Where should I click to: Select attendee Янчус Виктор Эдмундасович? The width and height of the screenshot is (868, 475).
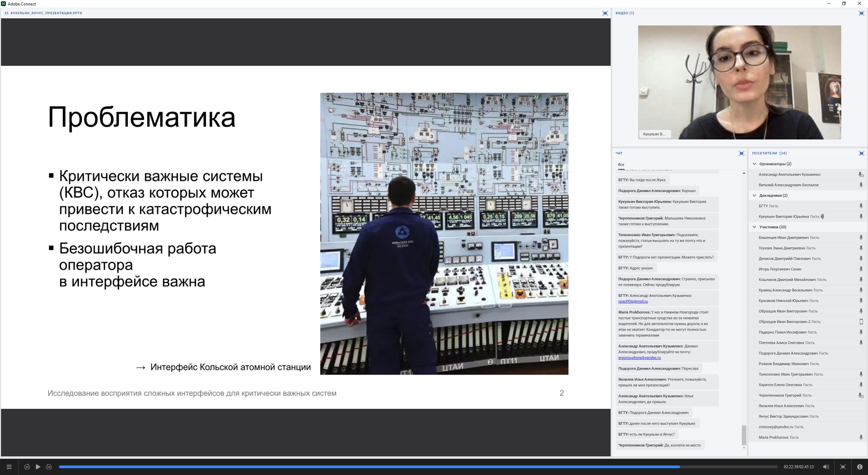click(x=808, y=416)
